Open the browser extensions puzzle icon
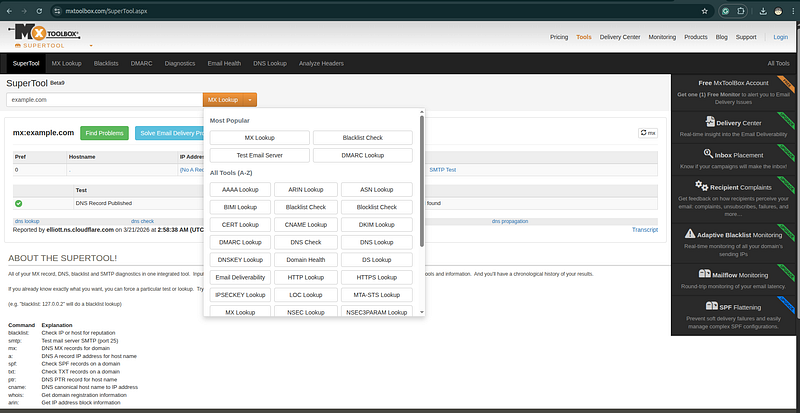 pos(741,11)
